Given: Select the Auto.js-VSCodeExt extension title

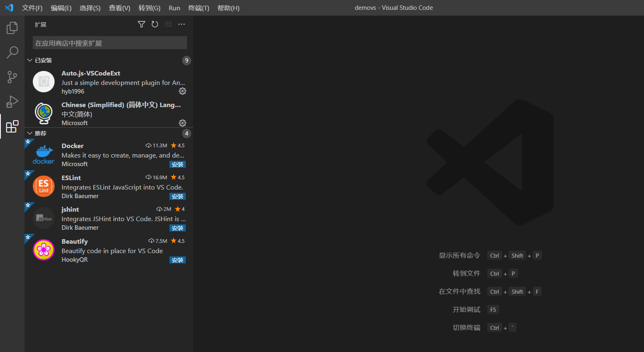Looking at the screenshot, I should (91, 73).
